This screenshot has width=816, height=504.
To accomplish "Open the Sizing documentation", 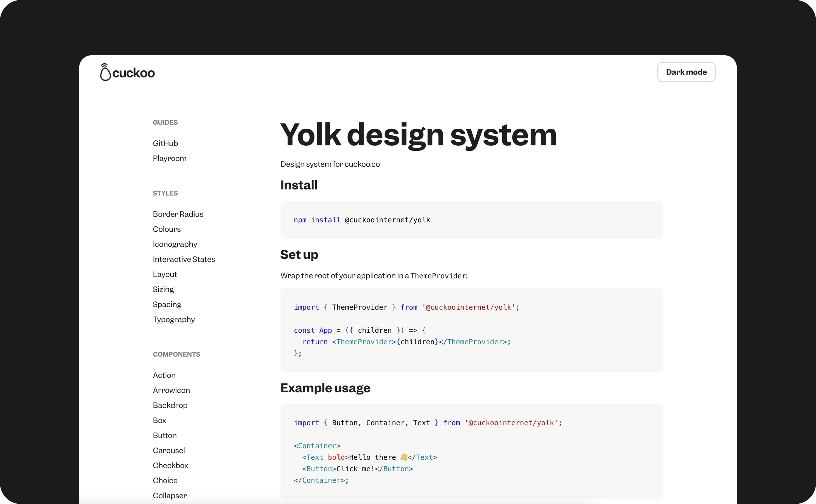I will point(163,289).
